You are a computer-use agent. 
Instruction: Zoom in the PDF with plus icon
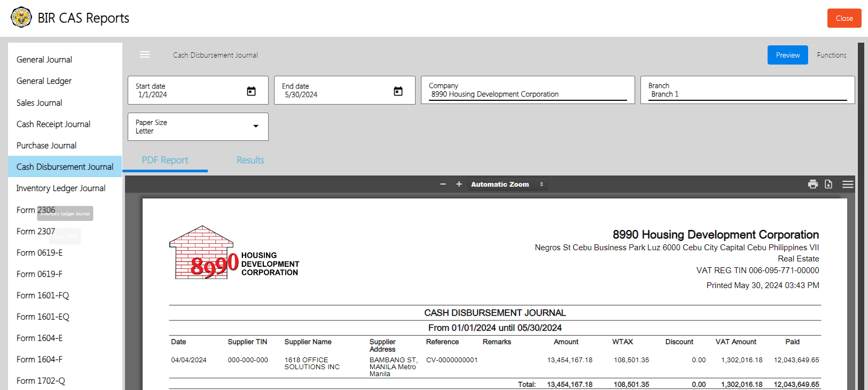pyautogui.click(x=459, y=184)
